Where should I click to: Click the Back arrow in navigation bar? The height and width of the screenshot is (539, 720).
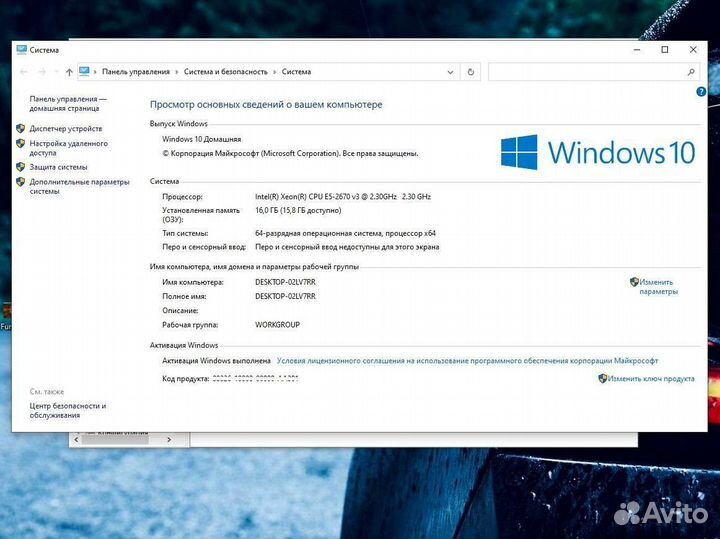[x=24, y=72]
